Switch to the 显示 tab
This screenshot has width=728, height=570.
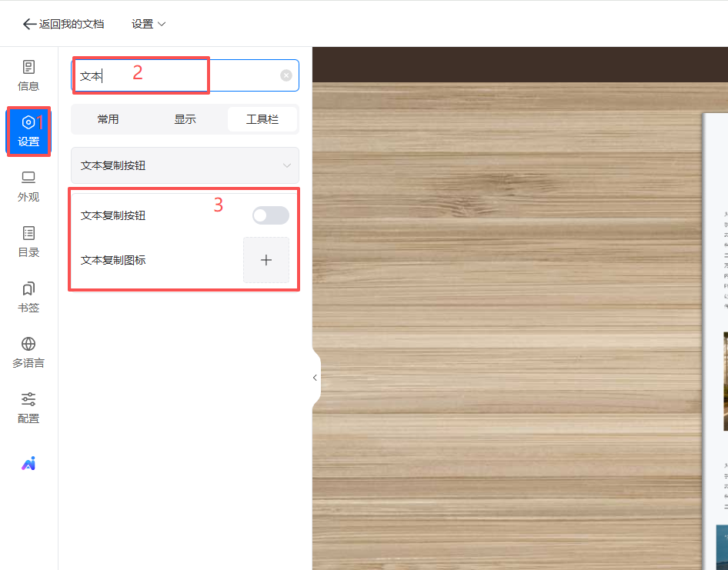click(x=185, y=119)
